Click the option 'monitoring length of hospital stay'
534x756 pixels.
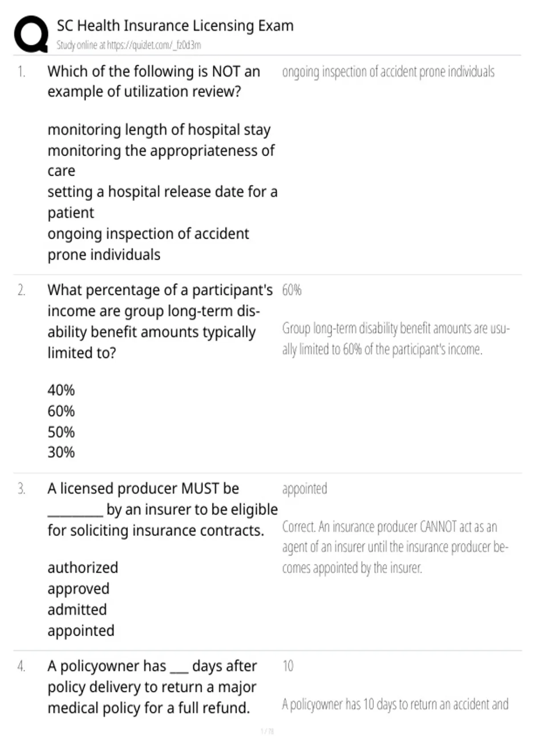159,129
